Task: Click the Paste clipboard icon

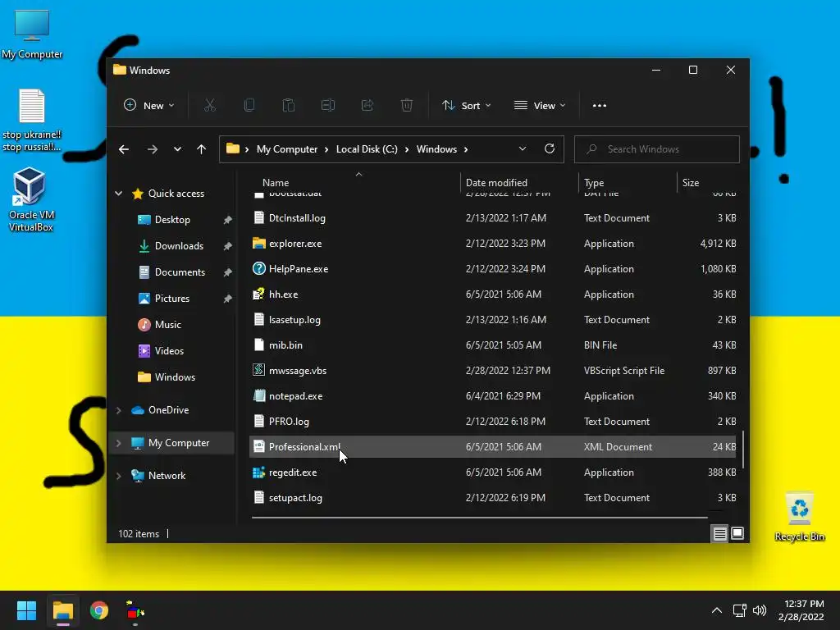Action: point(289,106)
